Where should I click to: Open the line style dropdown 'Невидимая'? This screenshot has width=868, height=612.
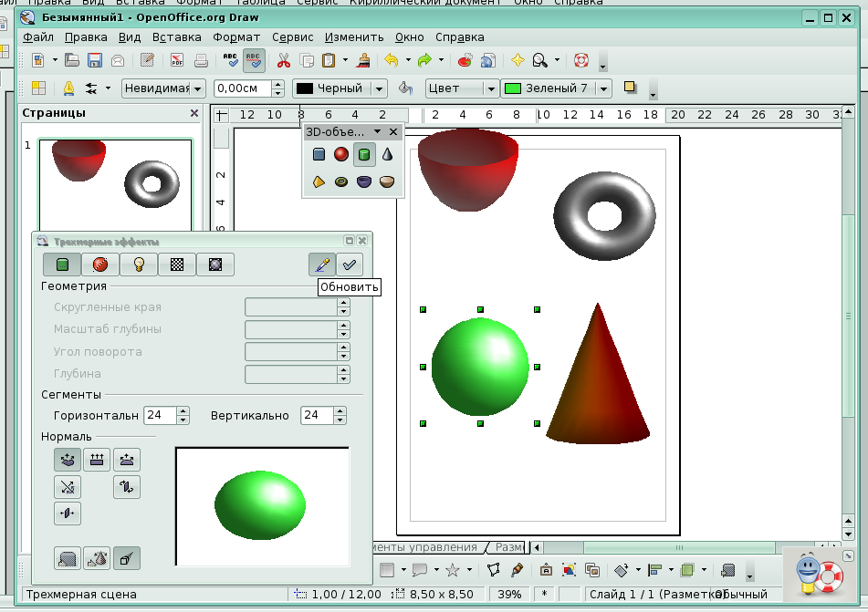197,88
